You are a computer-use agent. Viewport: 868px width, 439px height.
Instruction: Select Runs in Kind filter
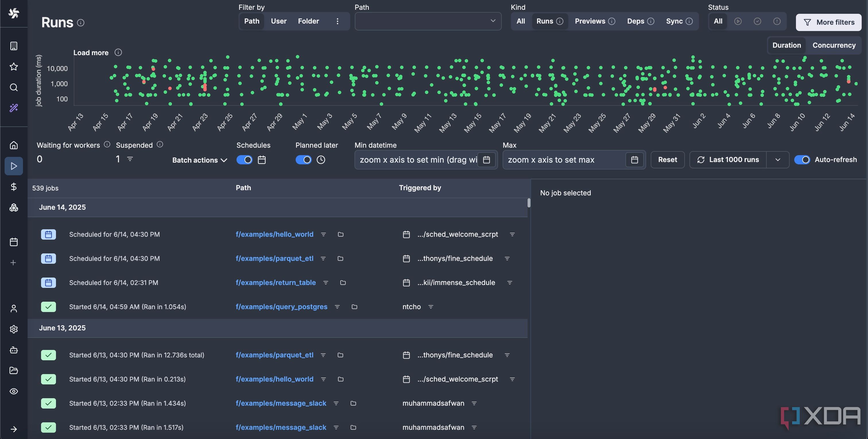(x=550, y=21)
